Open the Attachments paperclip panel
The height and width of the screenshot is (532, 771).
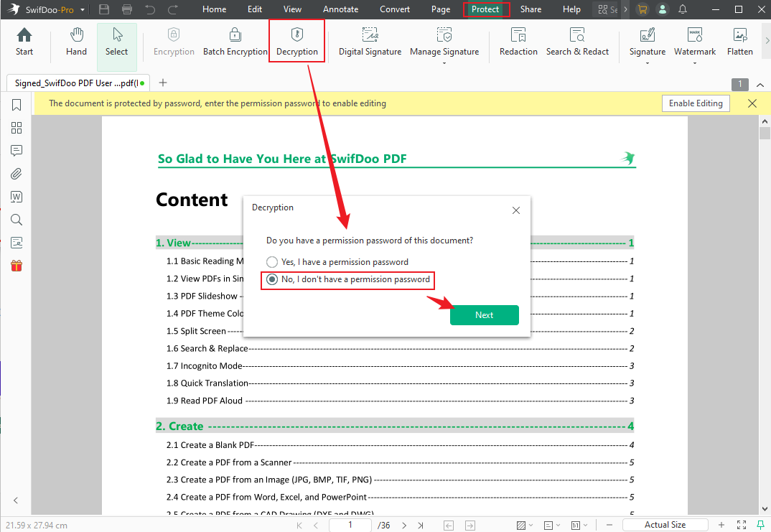click(x=16, y=174)
